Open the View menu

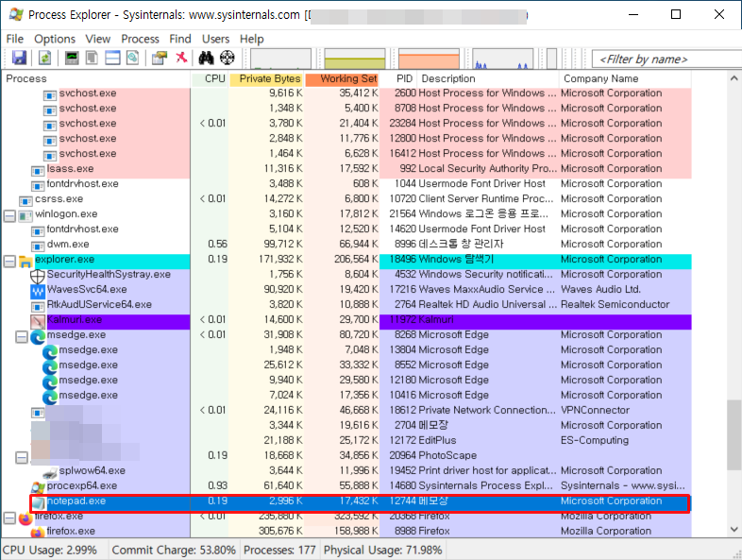(98, 39)
